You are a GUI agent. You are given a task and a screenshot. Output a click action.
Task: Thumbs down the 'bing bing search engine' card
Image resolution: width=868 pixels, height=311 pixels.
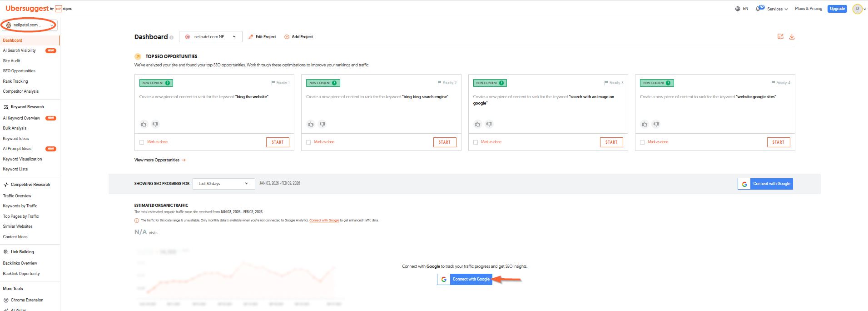322,124
